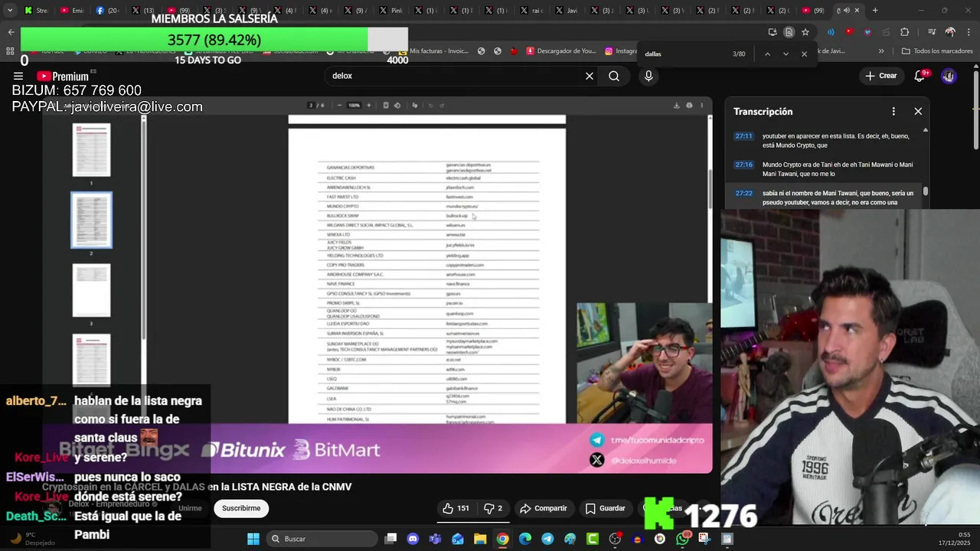Switch to YouTube (99) tab near the end
The height and width of the screenshot is (551, 980).
point(813,10)
